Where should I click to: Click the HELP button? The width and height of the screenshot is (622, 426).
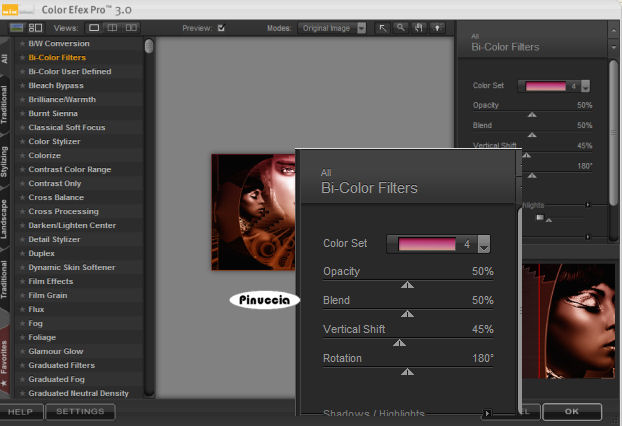pyautogui.click(x=21, y=412)
